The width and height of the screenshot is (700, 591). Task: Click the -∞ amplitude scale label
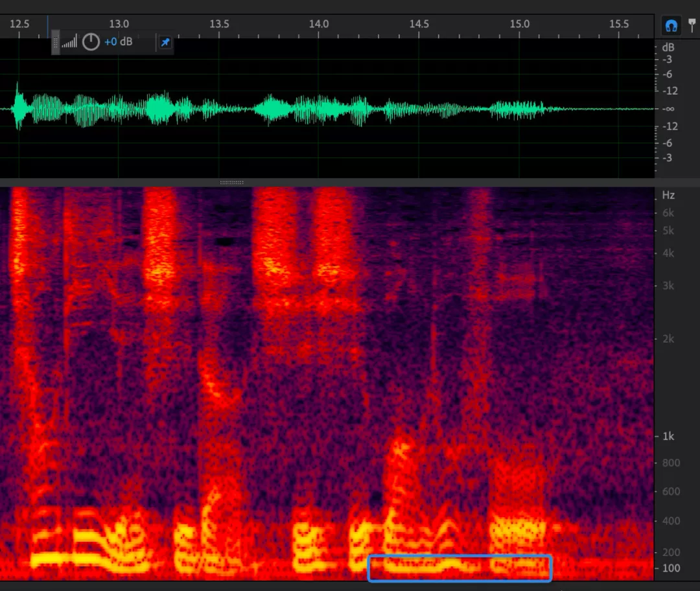coord(668,109)
